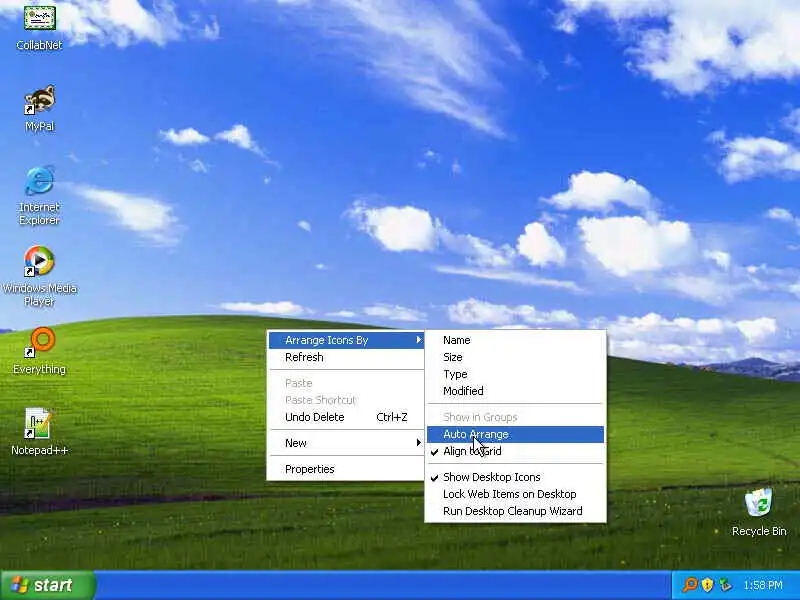Arrange icons by Name
Screen dimensions: 800x600
tap(515, 340)
